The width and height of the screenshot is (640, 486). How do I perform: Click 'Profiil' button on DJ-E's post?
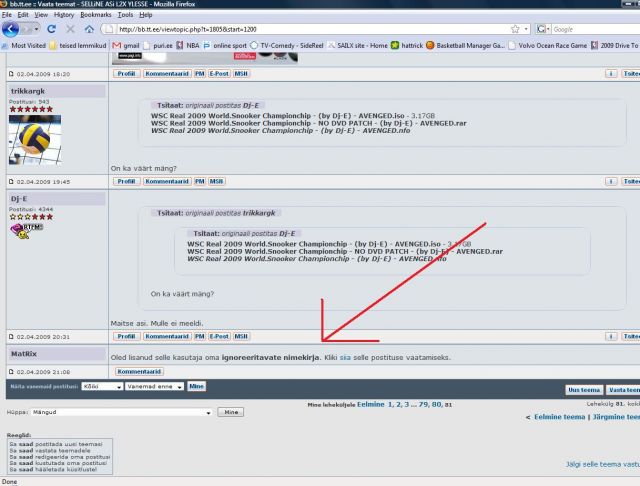[x=126, y=337]
